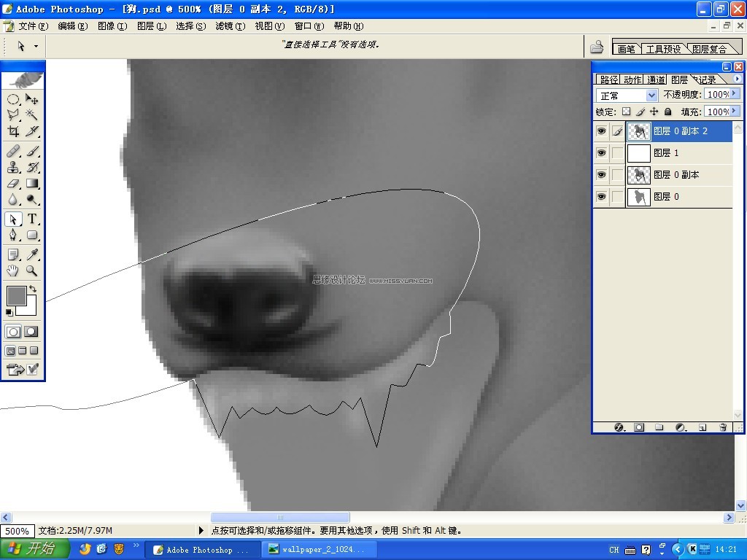Open the blend mode 正常 dropdown
747x560 pixels.
tap(627, 96)
